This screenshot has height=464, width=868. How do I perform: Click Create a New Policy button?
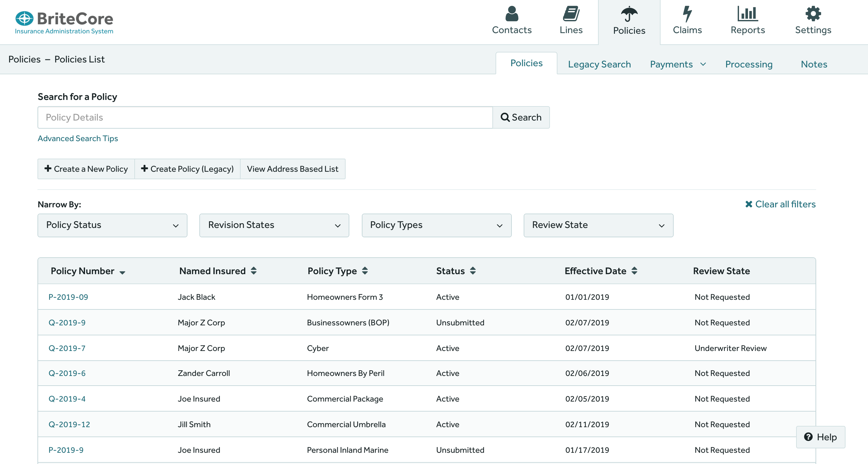[86, 169]
